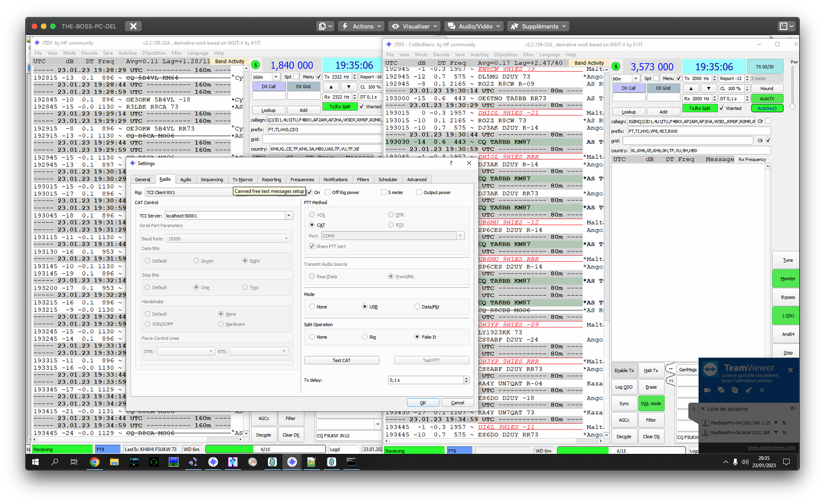This screenshot has width=825, height=504.
Task: Open volume control in system tray
Action: click(x=745, y=462)
